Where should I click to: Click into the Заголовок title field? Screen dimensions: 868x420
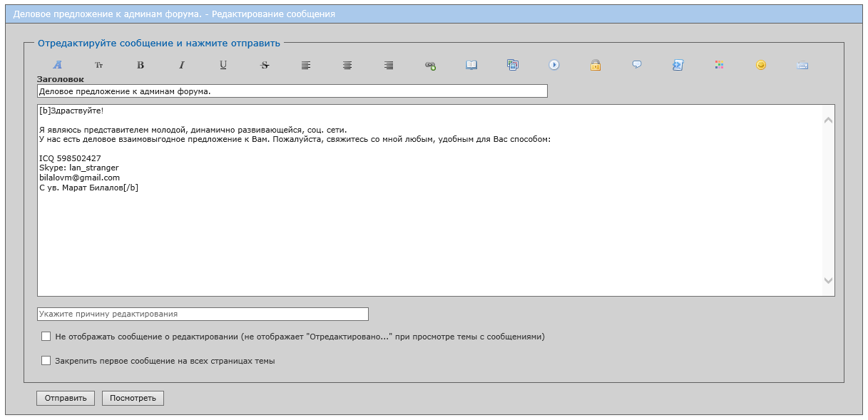click(x=292, y=91)
